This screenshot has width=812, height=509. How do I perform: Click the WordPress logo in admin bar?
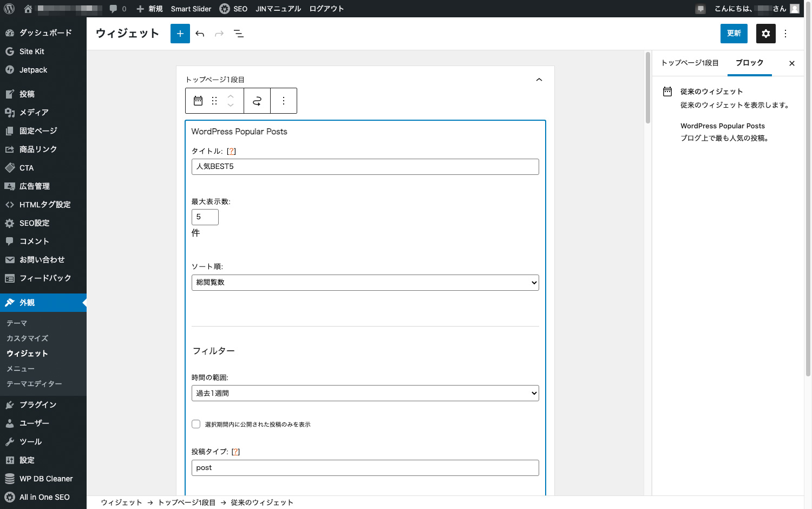(9, 9)
